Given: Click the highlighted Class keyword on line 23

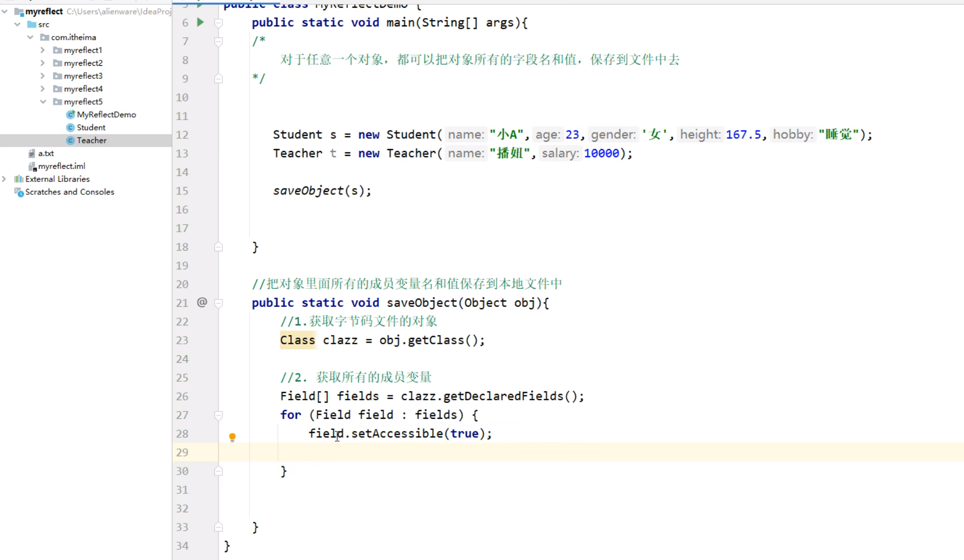Looking at the screenshot, I should click(297, 340).
